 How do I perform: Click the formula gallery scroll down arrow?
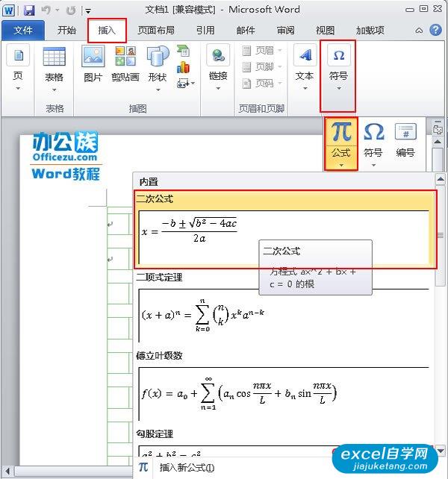[441, 450]
